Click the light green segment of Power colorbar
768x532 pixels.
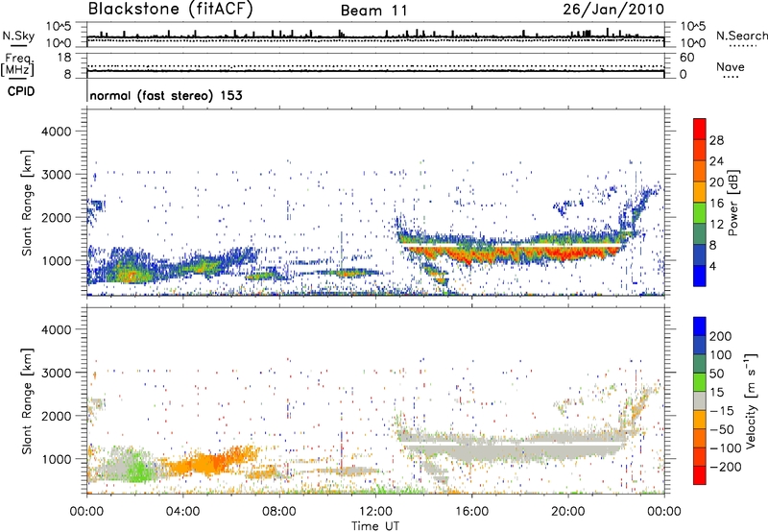tap(700, 213)
